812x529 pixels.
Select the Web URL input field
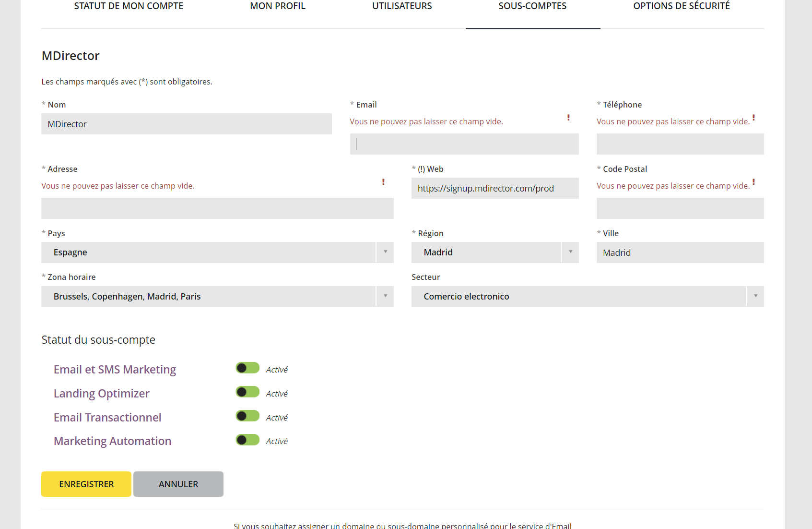pos(494,188)
